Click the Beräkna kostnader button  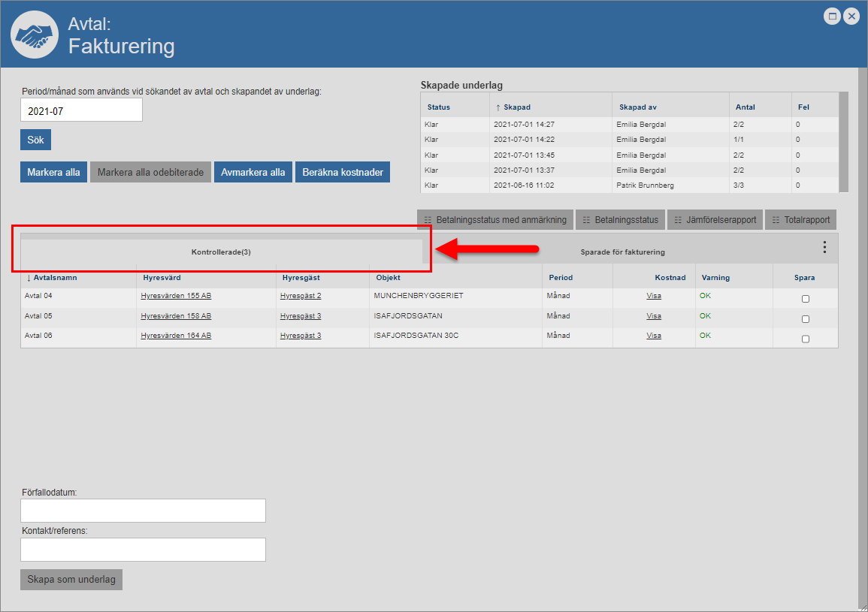coord(343,172)
